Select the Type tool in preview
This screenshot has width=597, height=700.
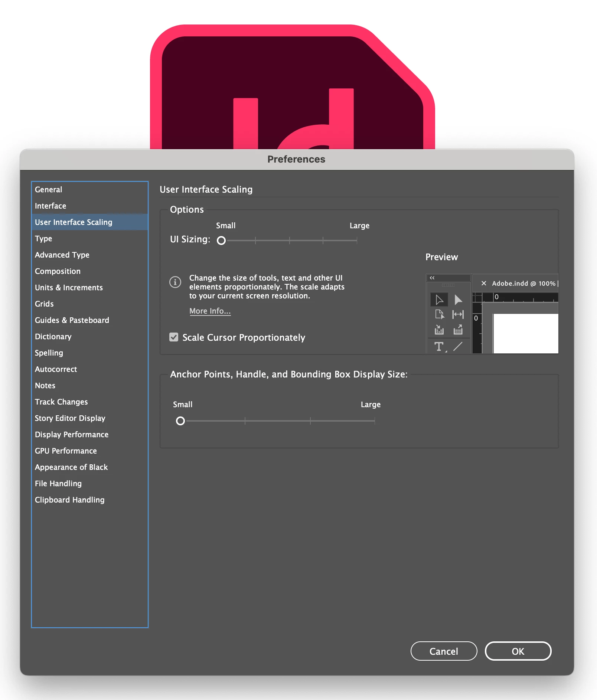pyautogui.click(x=440, y=347)
